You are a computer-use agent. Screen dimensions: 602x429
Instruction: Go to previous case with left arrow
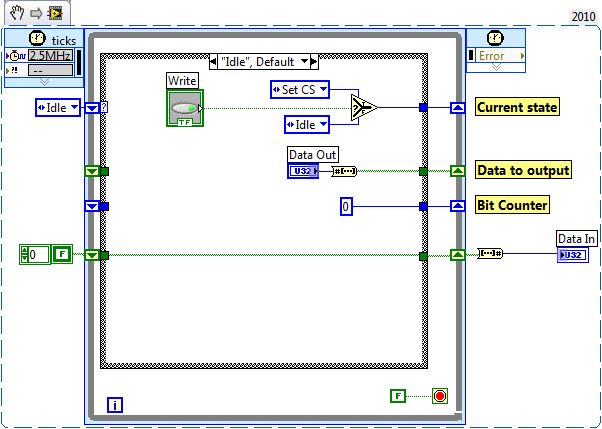click(x=213, y=61)
